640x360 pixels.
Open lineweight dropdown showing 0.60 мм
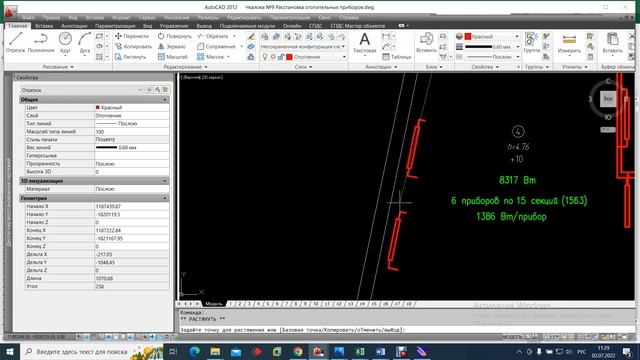(492, 47)
